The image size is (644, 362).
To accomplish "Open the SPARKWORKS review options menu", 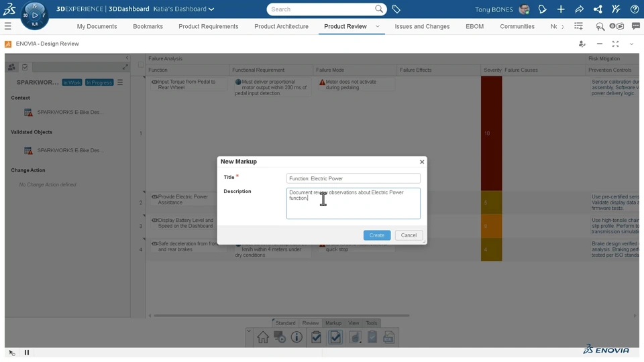I will click(120, 82).
